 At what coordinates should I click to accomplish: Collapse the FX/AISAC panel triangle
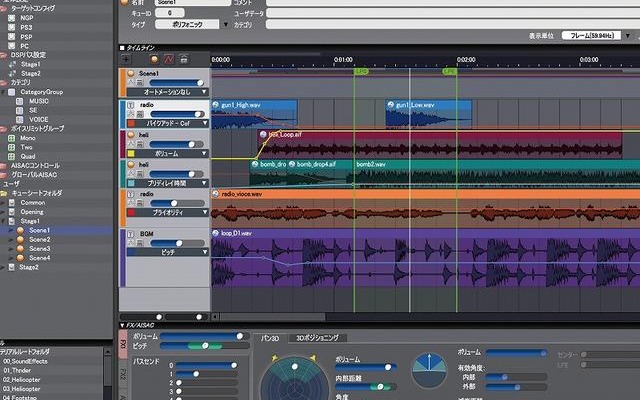(122, 325)
